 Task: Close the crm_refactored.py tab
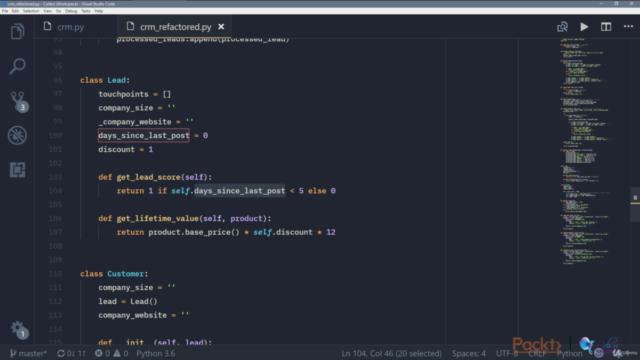(x=221, y=27)
